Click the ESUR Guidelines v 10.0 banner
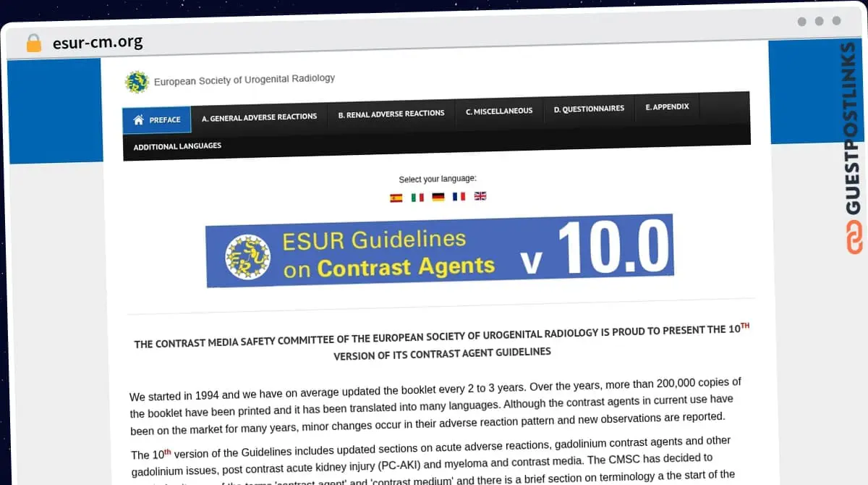The image size is (868, 485). (x=440, y=250)
